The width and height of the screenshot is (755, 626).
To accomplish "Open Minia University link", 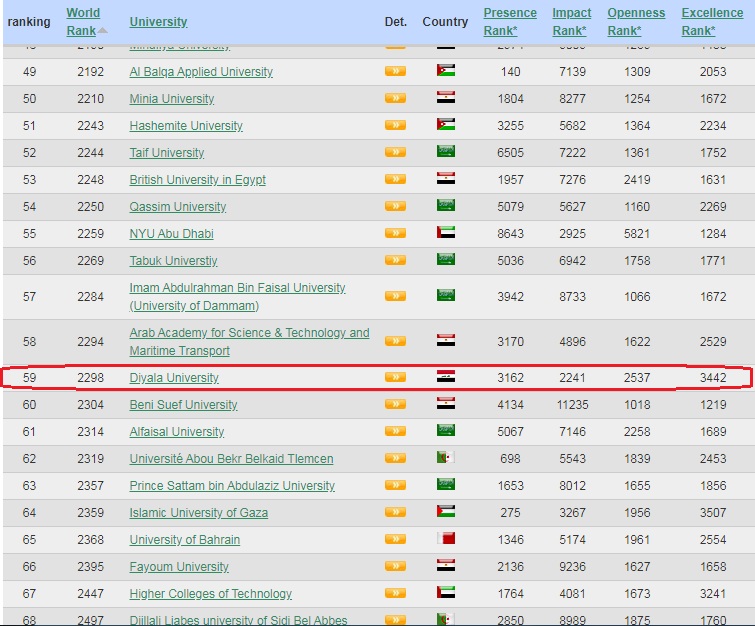I will click(172, 99).
